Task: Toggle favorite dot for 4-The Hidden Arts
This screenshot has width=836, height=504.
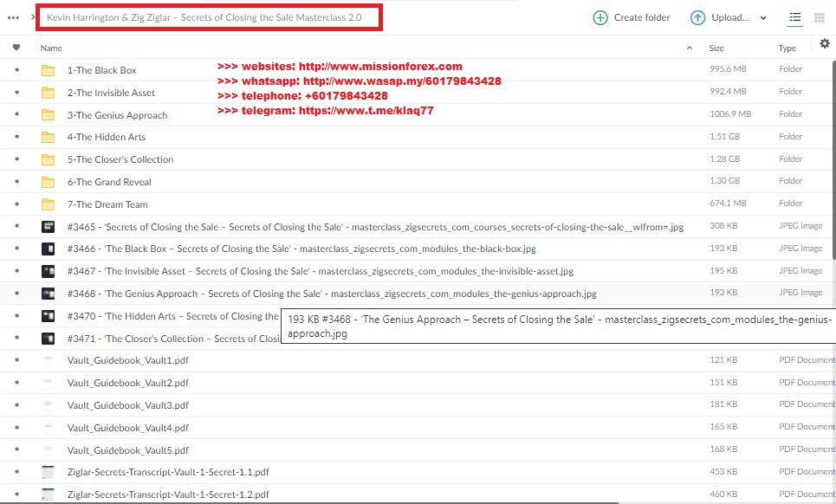Action: click(17, 137)
